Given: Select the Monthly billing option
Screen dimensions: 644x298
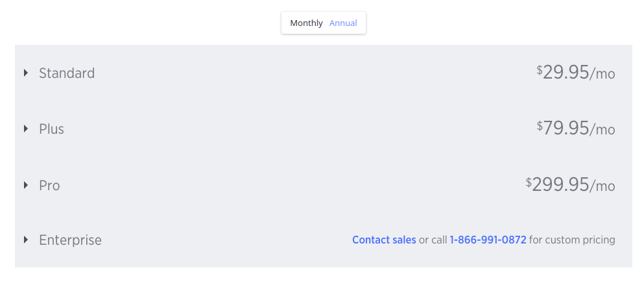Looking at the screenshot, I should coord(306,23).
